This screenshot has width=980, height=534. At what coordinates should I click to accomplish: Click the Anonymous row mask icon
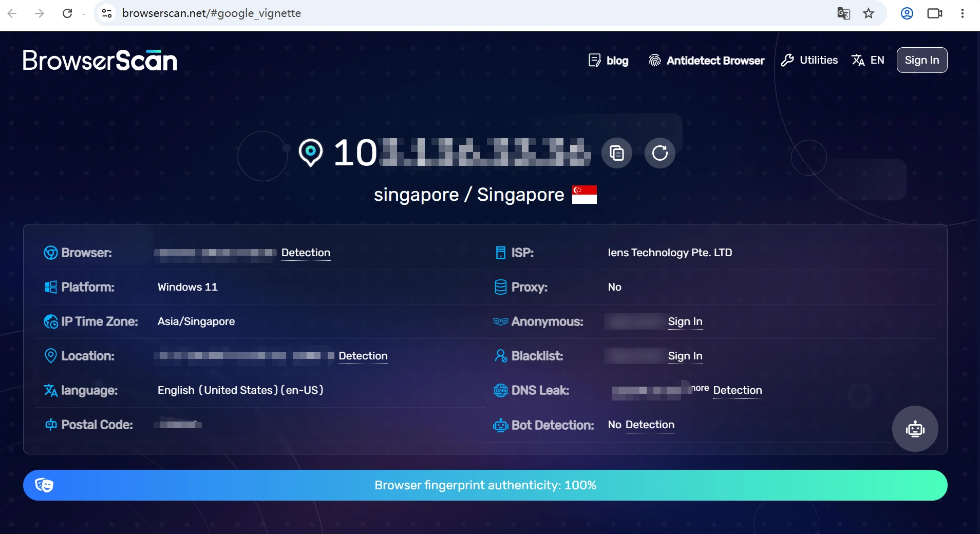(501, 321)
